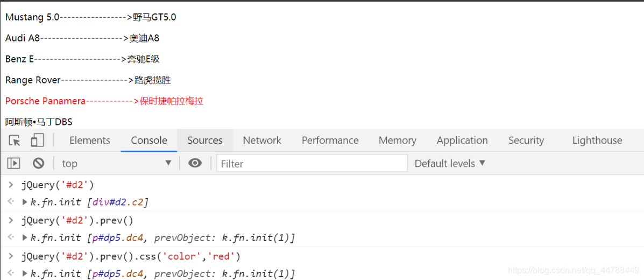Focus the console Filter input field
644x280 pixels.
click(312, 163)
